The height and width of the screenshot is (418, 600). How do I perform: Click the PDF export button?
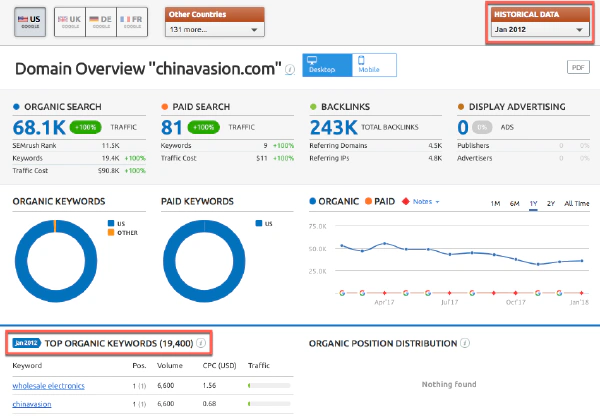[x=578, y=67]
